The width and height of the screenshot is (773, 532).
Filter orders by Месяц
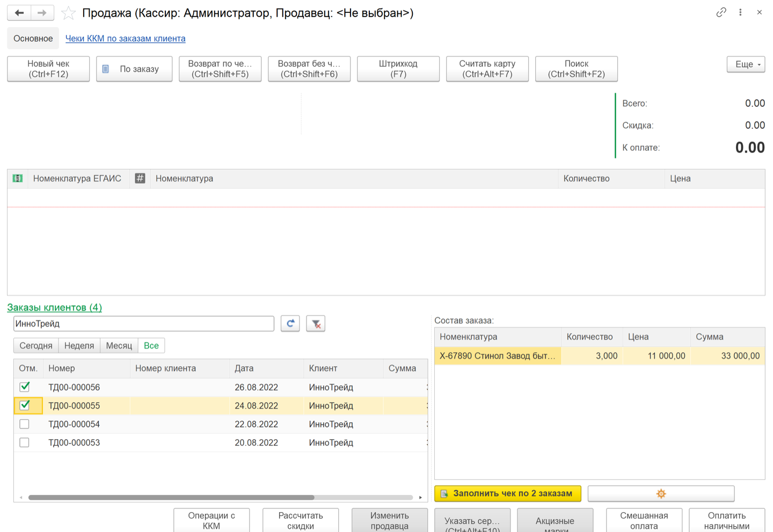click(x=119, y=346)
